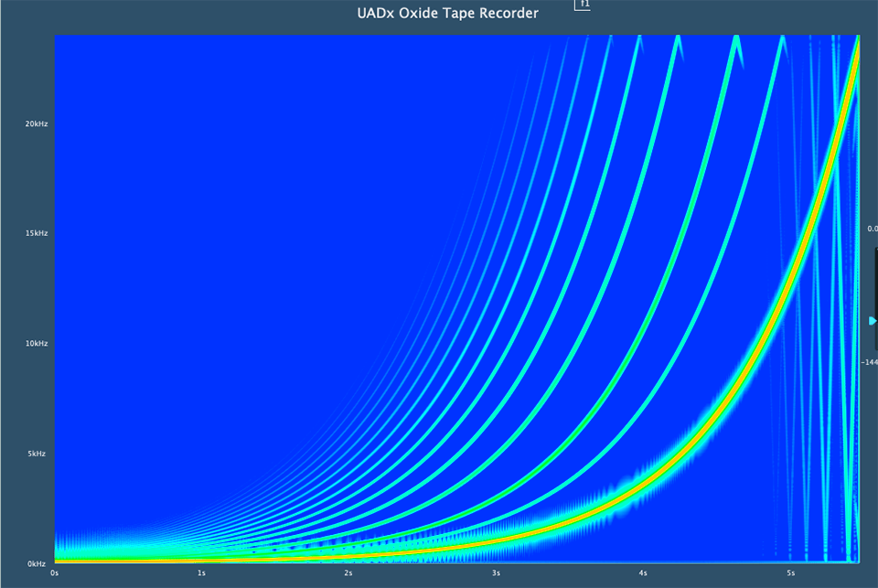This screenshot has width=878, height=588.
Task: Click the f1 label box at the top
Action: click(583, 5)
